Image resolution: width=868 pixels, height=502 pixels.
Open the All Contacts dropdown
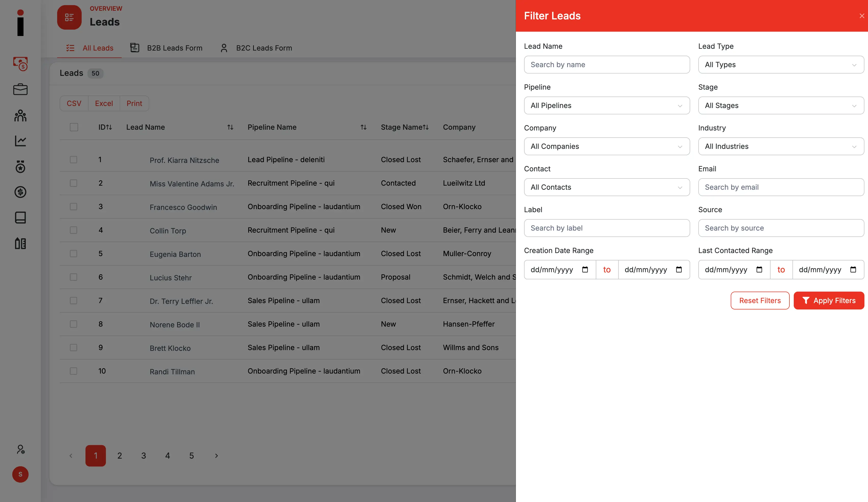tap(606, 187)
